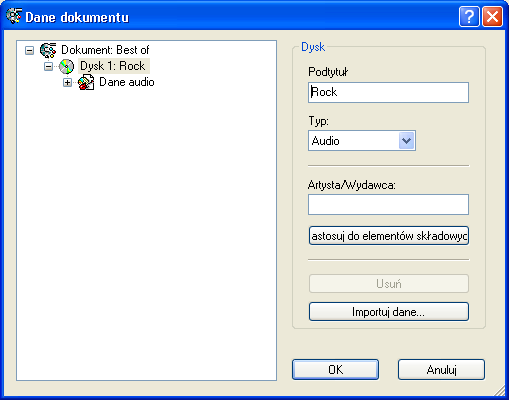Select the Dane audio tree row

coord(127,82)
